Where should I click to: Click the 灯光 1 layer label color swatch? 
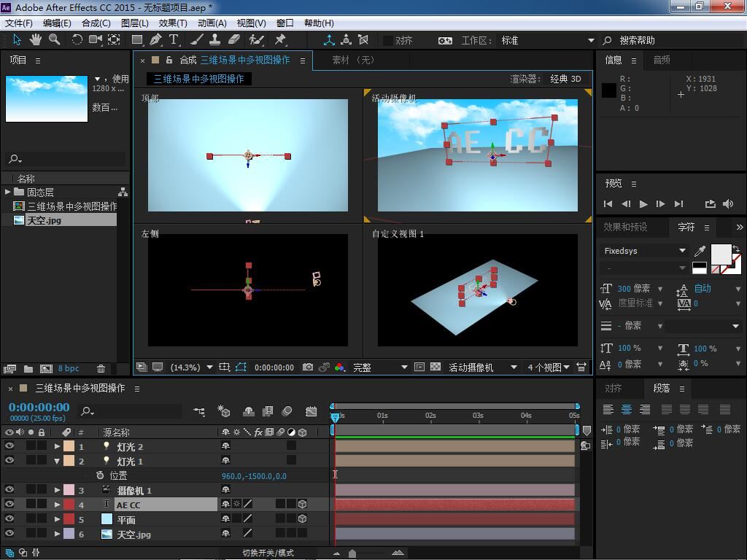(69, 461)
